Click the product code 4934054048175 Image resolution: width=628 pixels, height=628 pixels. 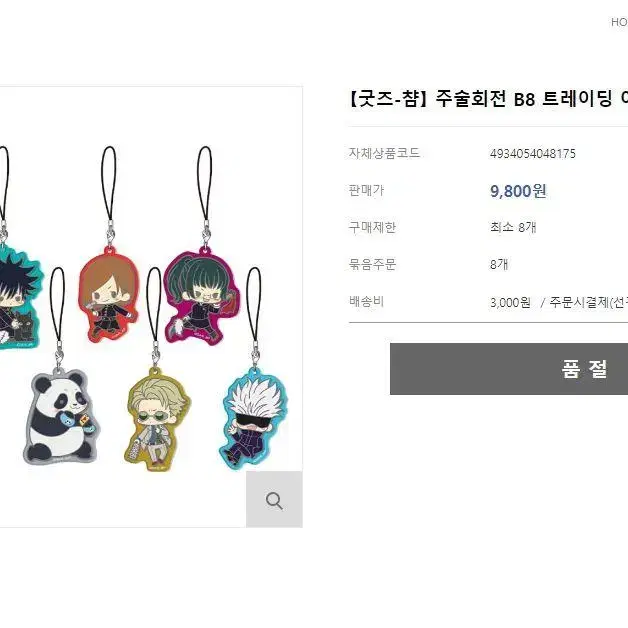pyautogui.click(x=533, y=153)
